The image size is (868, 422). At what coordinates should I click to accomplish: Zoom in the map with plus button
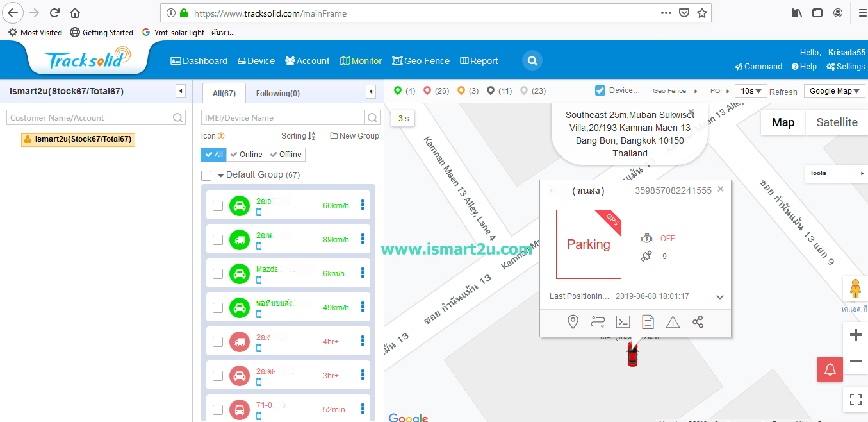[855, 335]
